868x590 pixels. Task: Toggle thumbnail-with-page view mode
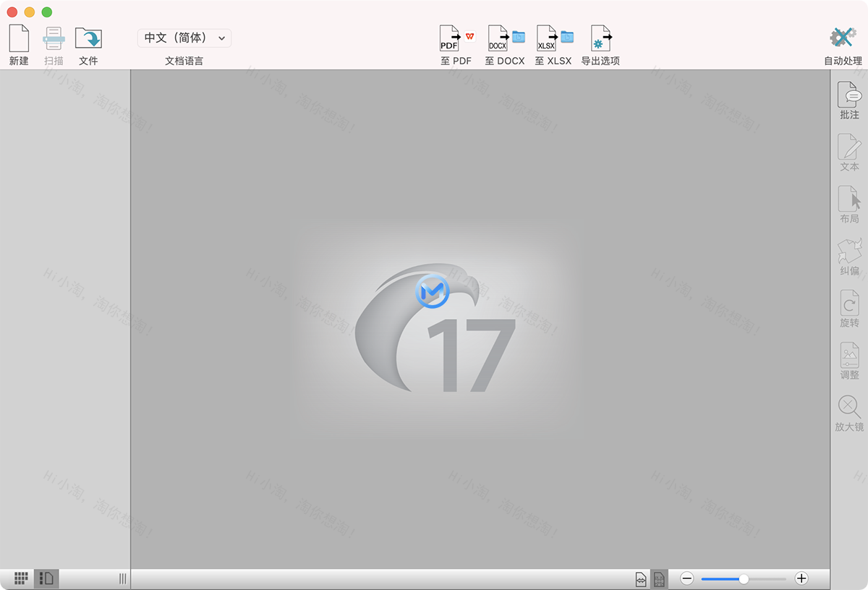click(x=45, y=578)
